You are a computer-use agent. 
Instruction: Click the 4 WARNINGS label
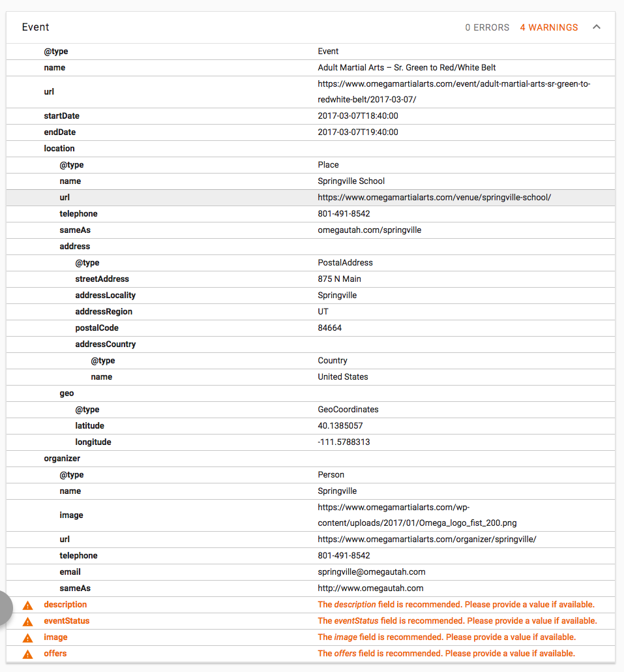coord(548,27)
